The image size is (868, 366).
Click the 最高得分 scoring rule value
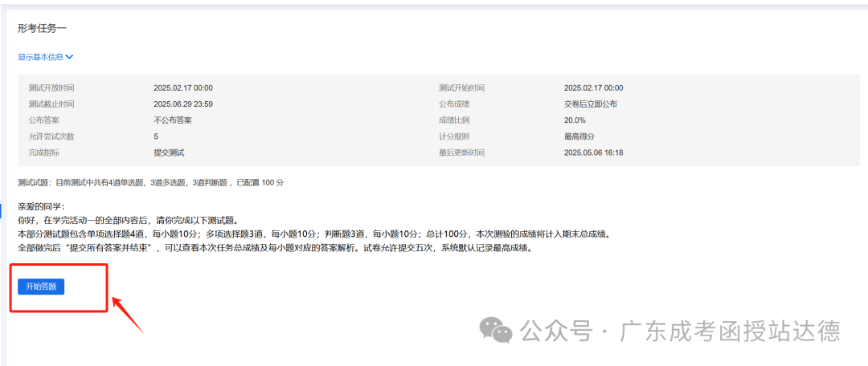(579, 136)
